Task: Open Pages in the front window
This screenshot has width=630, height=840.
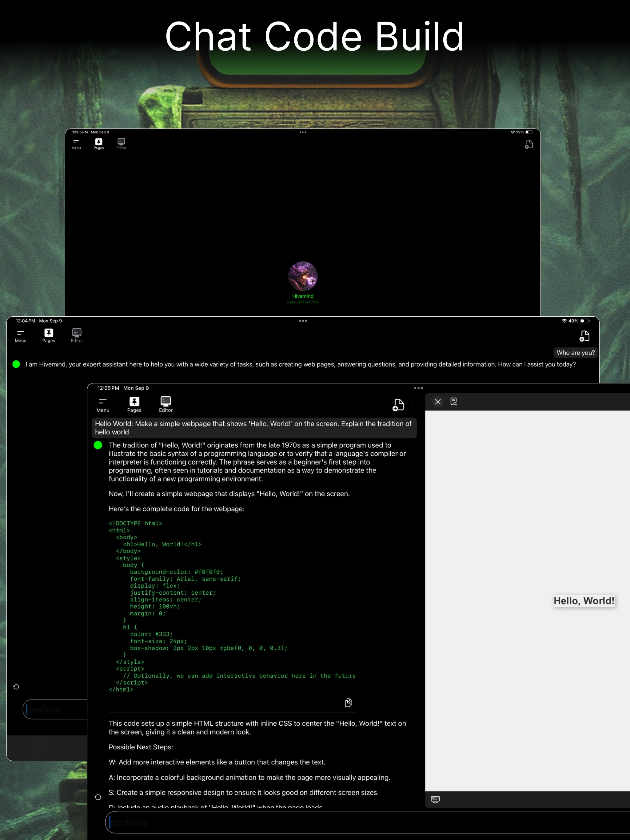Action: pos(134,404)
